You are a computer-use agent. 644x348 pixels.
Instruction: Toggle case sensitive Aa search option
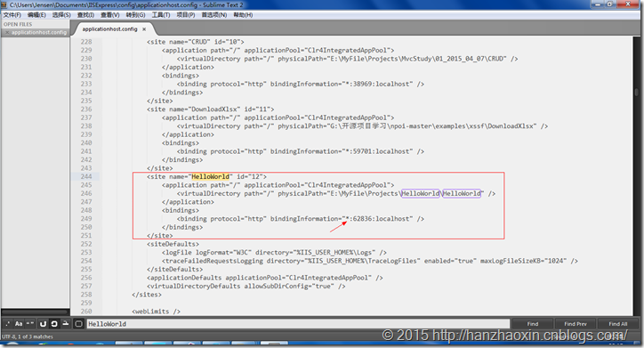click(19, 324)
